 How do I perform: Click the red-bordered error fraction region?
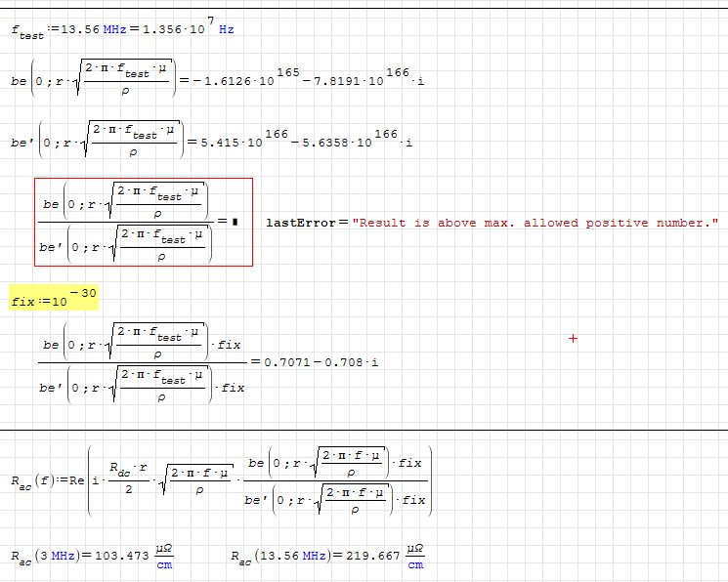[144, 222]
